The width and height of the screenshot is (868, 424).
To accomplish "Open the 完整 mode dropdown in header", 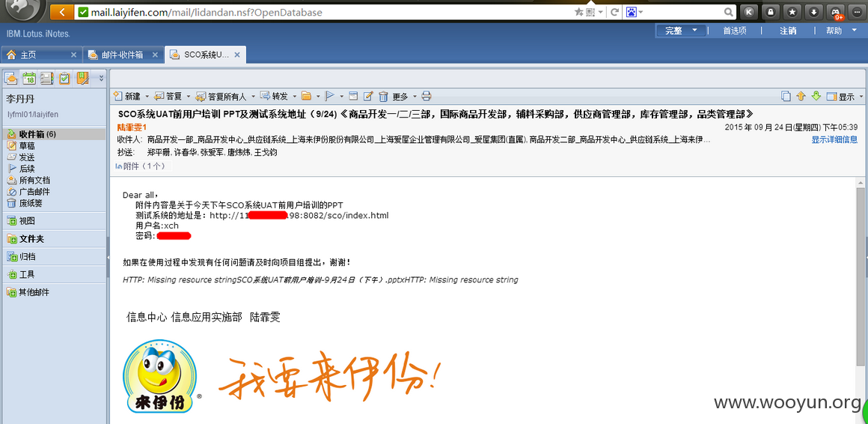I will pos(681,31).
